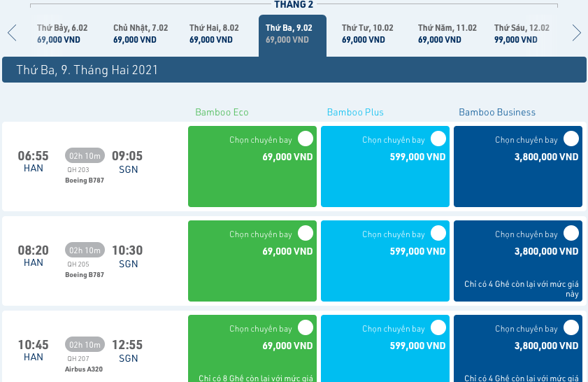Open the Thứ Năm, 11.02 date tab
This screenshot has height=382, width=588.
447,34
